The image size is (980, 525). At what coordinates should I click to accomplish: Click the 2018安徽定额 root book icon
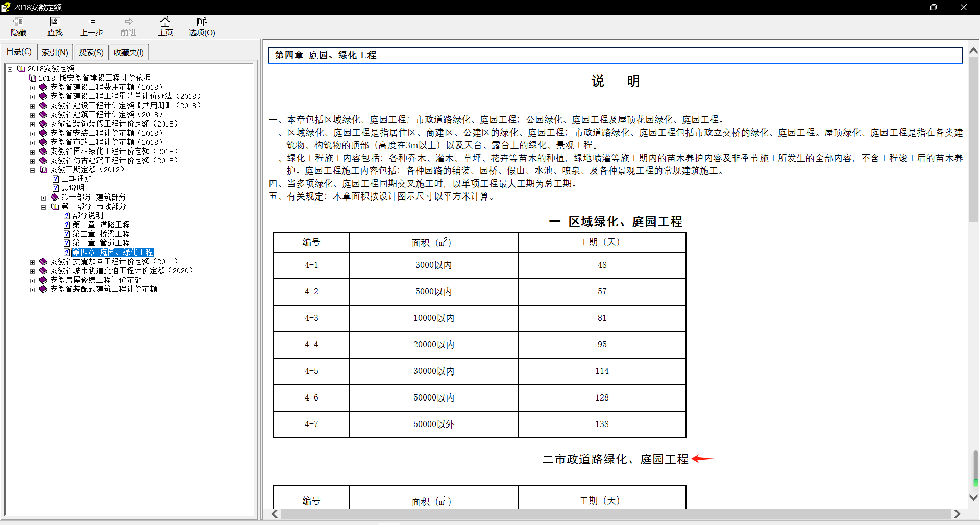(x=21, y=69)
